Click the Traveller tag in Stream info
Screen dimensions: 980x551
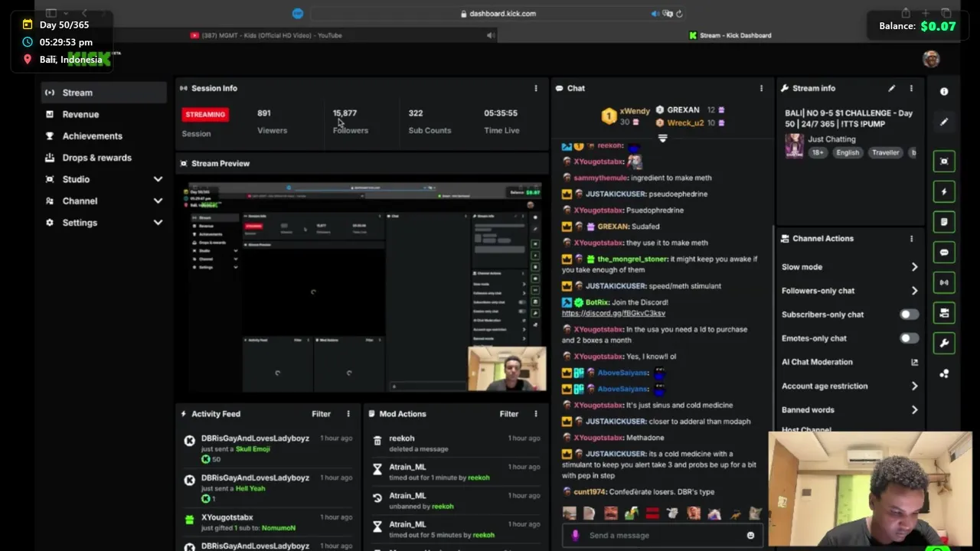(x=885, y=152)
